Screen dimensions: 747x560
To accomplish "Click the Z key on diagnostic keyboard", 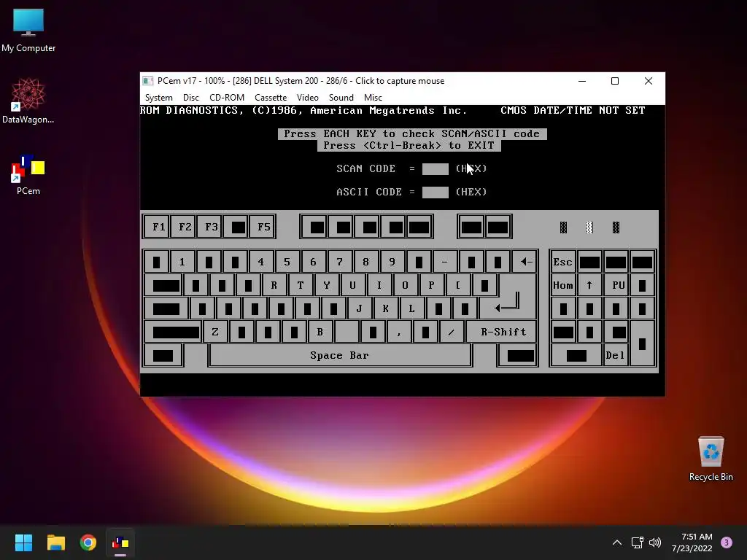I will (215, 332).
